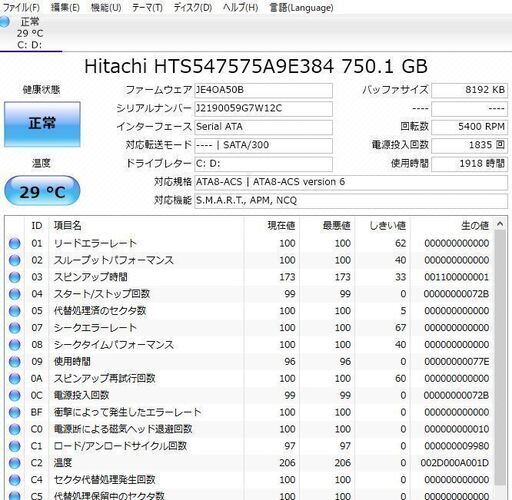This screenshot has height=500, width=512.
Task: Click status icon for 02 スループットパフォーマンス
Action: click(x=14, y=260)
